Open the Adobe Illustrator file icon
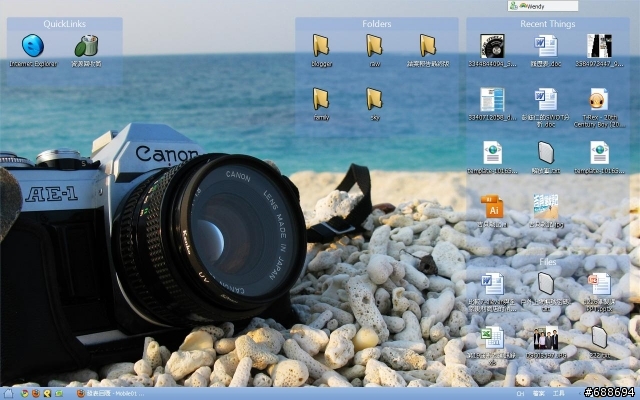Viewport: 640px width, 400px height. click(x=492, y=208)
